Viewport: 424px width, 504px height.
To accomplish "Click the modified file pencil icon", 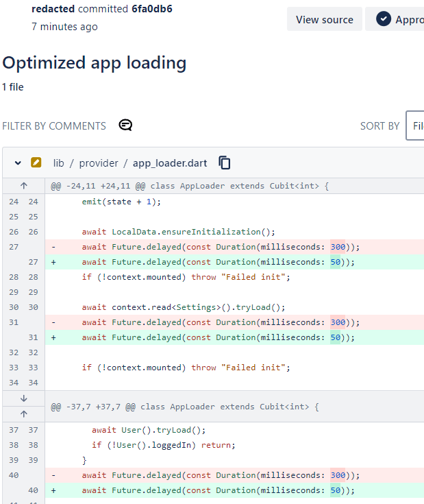I will (36, 163).
